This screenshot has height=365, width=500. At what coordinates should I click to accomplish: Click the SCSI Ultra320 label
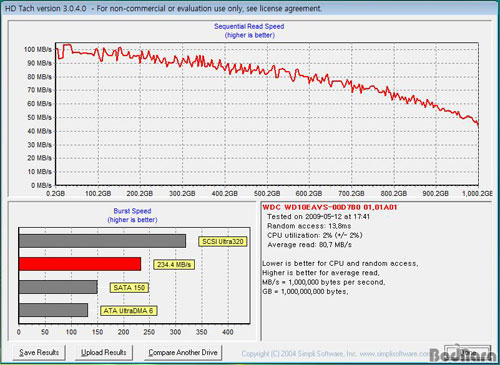(223, 241)
